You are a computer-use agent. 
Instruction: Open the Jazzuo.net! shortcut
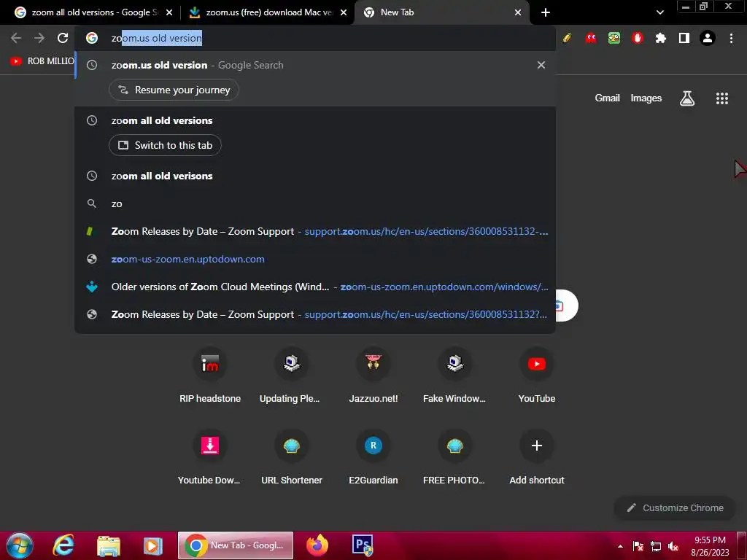pyautogui.click(x=373, y=376)
